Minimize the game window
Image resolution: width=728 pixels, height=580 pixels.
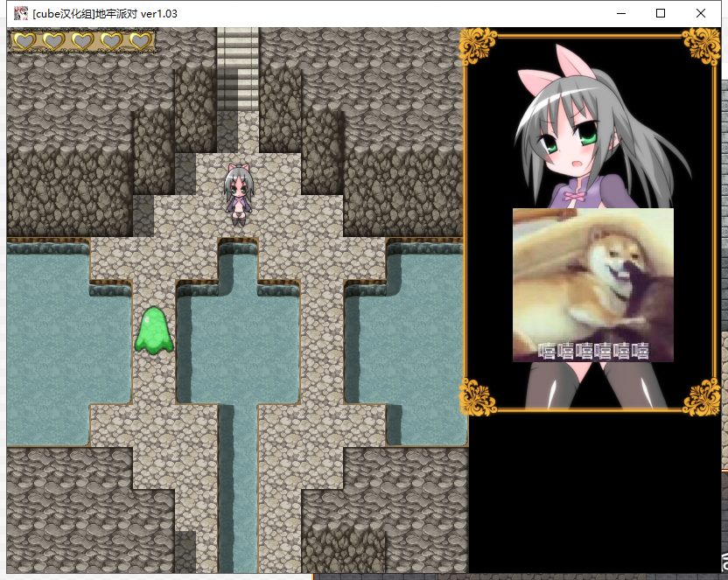pos(621,13)
